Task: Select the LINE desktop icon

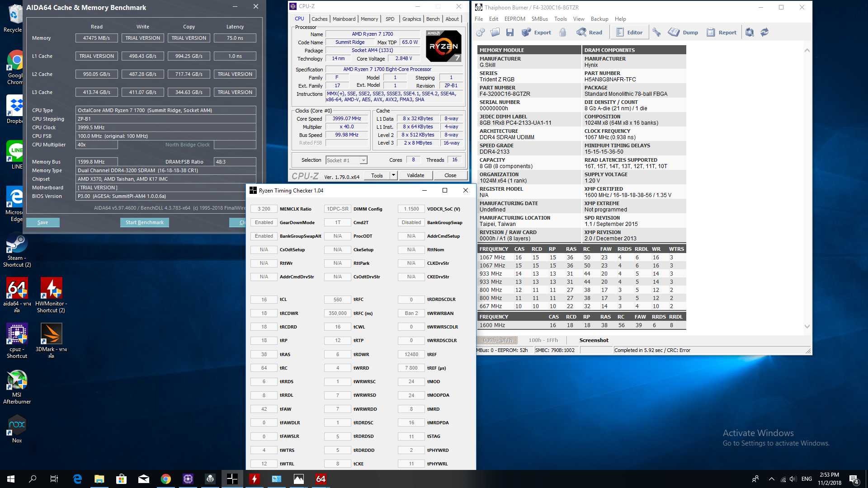Action: click(x=16, y=155)
